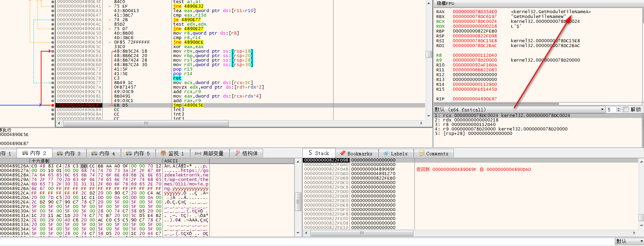
Task: Open the 内存 4 memory dump tab
Action: click(104, 153)
